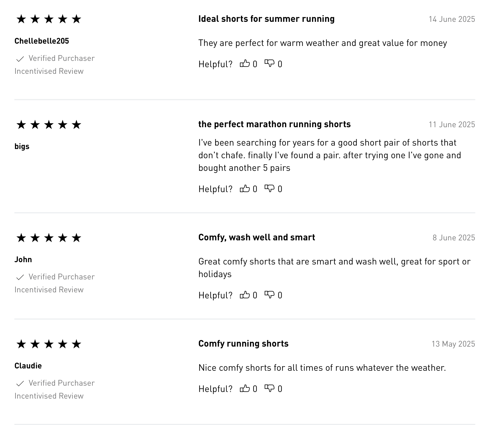
Task: Click the 'Comfy running shorts' review title
Action: point(243,344)
